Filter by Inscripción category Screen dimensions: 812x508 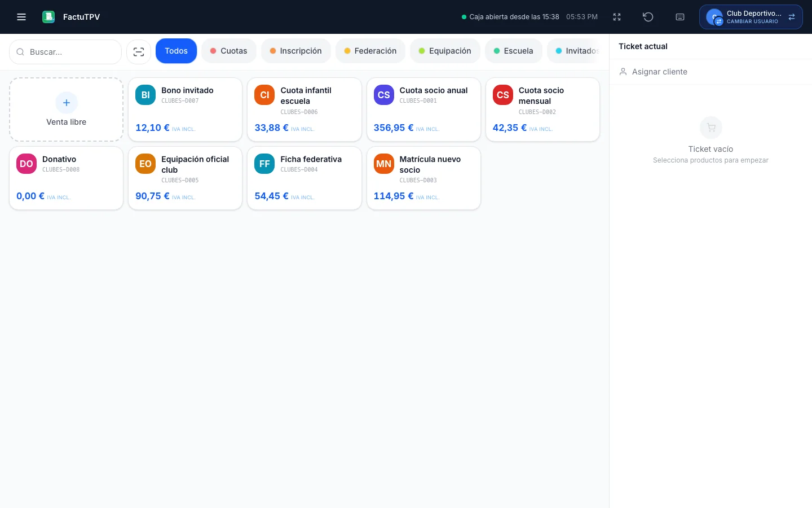[295, 51]
